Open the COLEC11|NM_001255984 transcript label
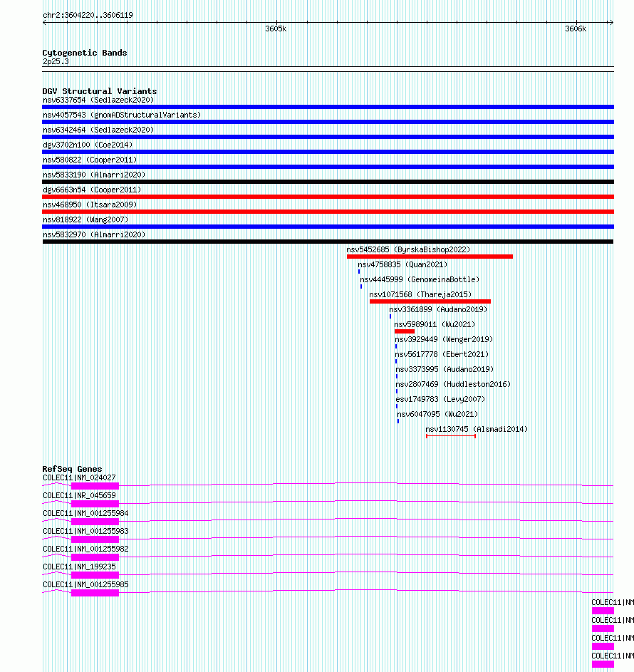Viewport: 634px width, 672px height. click(85, 513)
